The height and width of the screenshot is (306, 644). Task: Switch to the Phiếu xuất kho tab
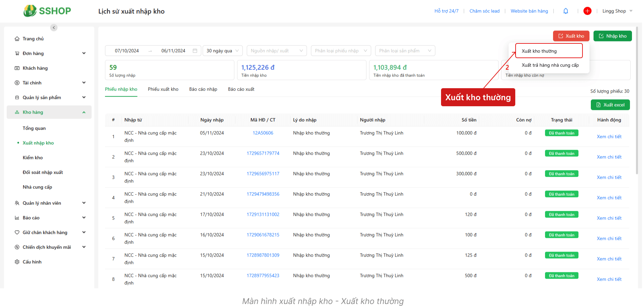tap(163, 89)
